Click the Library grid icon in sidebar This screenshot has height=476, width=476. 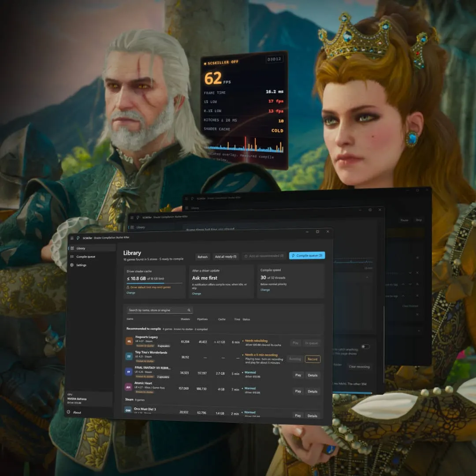click(x=72, y=248)
